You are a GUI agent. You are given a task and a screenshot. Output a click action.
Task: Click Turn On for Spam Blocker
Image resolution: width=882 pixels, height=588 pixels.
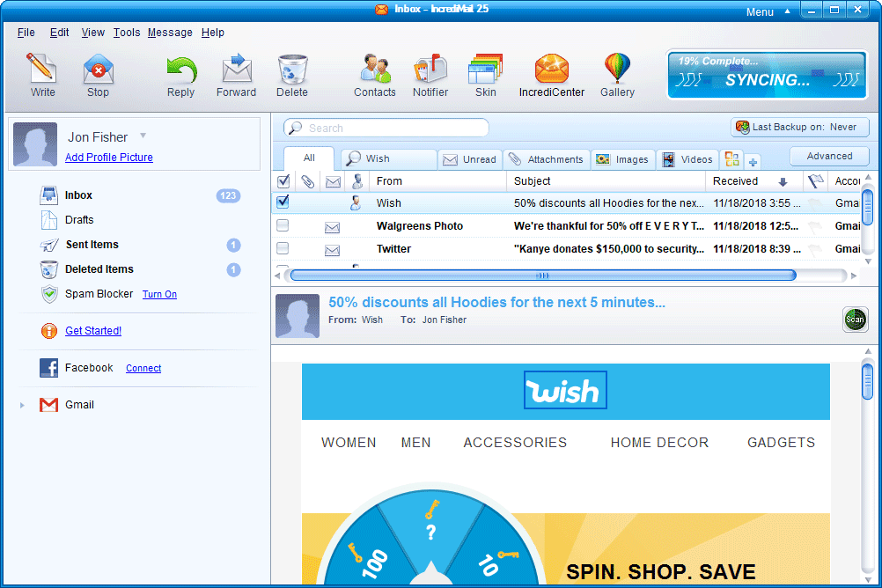[x=159, y=294]
